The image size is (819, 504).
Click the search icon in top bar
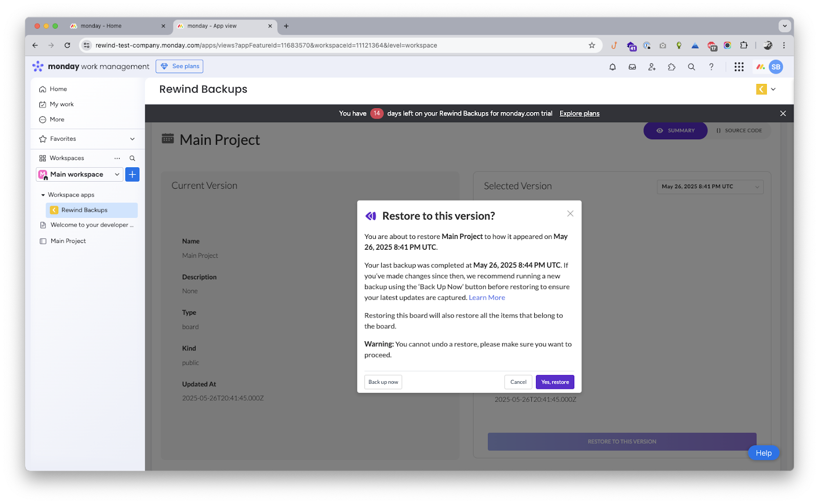coord(692,67)
